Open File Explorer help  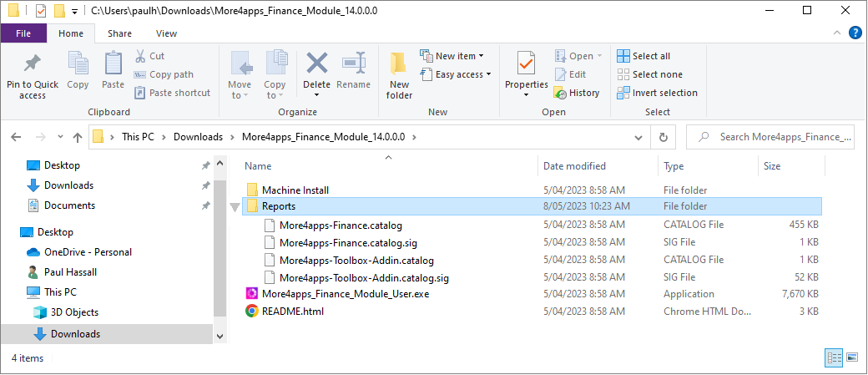(x=855, y=33)
